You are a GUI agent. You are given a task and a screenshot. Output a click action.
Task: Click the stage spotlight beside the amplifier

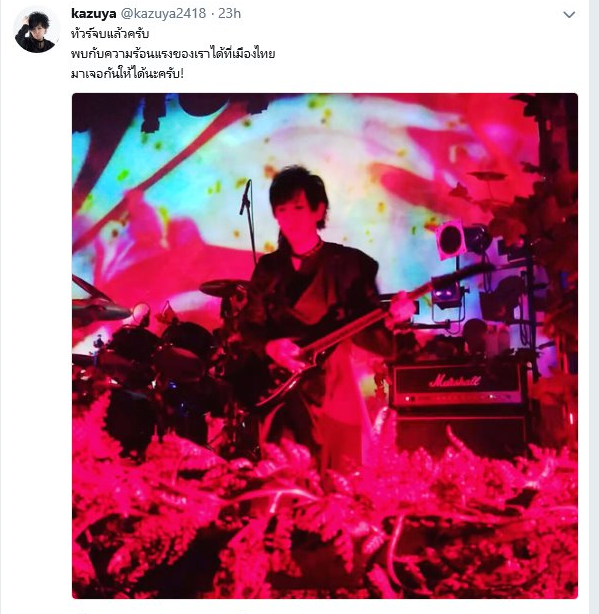[450, 240]
